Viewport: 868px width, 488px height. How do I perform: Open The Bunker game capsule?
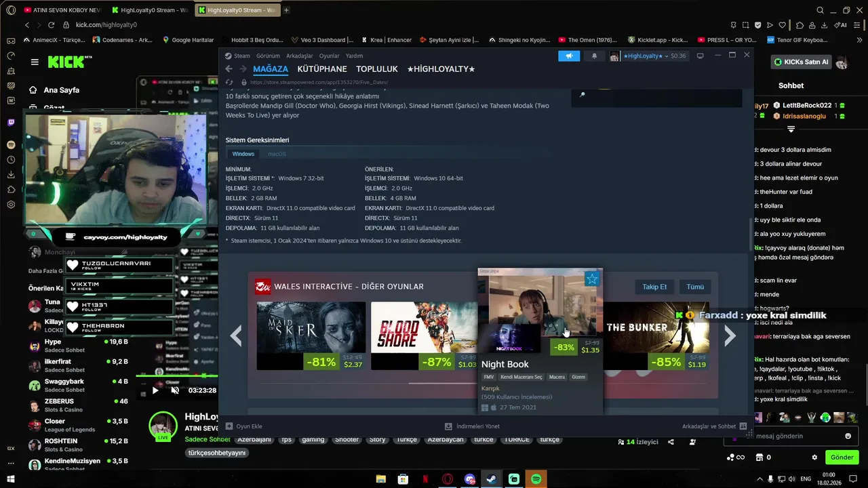coord(656,335)
